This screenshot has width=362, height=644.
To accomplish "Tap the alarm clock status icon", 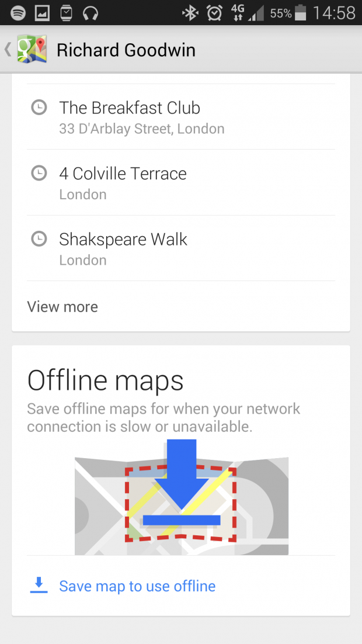I will click(214, 12).
